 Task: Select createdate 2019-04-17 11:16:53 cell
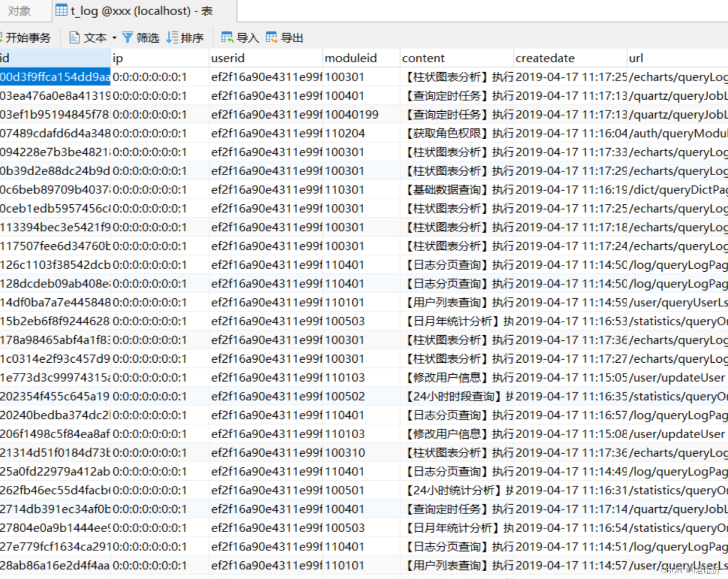pyautogui.click(x=571, y=321)
